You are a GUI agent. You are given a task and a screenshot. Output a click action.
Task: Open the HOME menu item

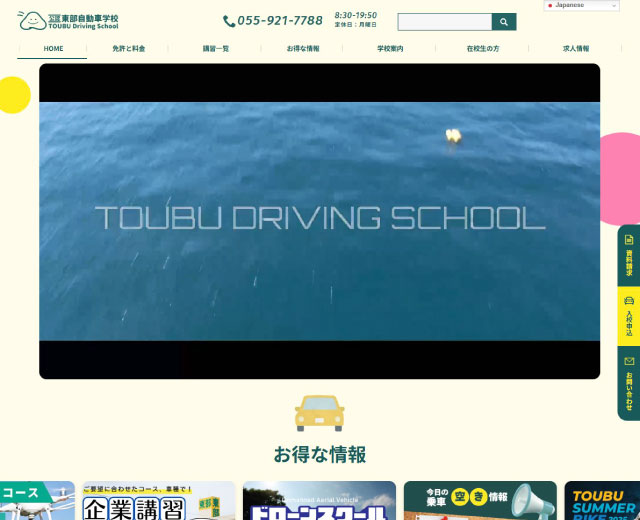click(x=53, y=49)
